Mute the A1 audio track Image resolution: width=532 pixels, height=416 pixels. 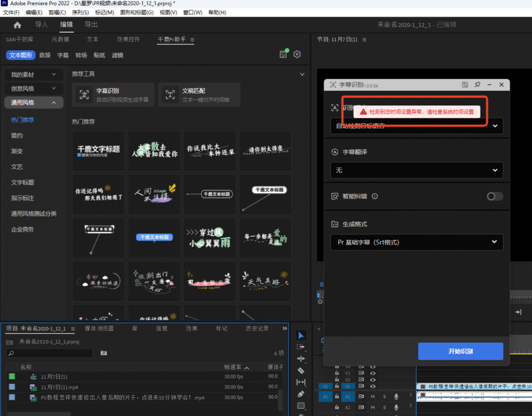(373, 397)
